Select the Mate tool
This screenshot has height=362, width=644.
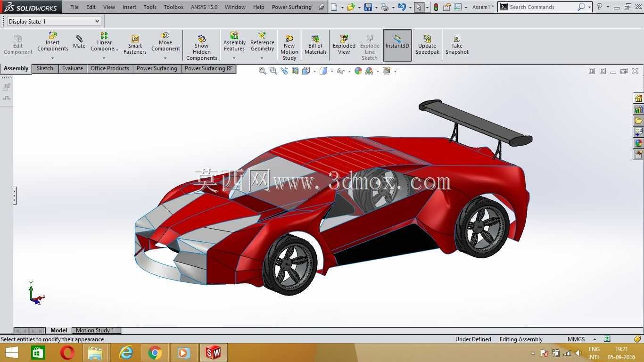point(79,42)
